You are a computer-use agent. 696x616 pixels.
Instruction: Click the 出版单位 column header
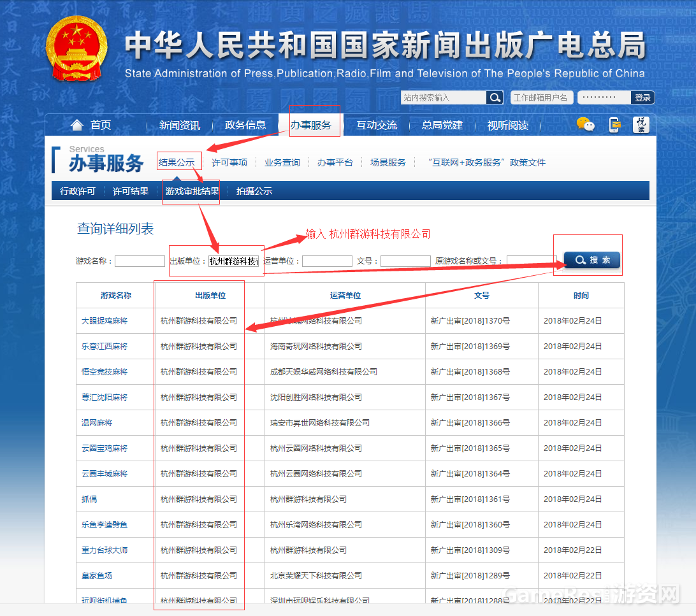pyautogui.click(x=210, y=296)
